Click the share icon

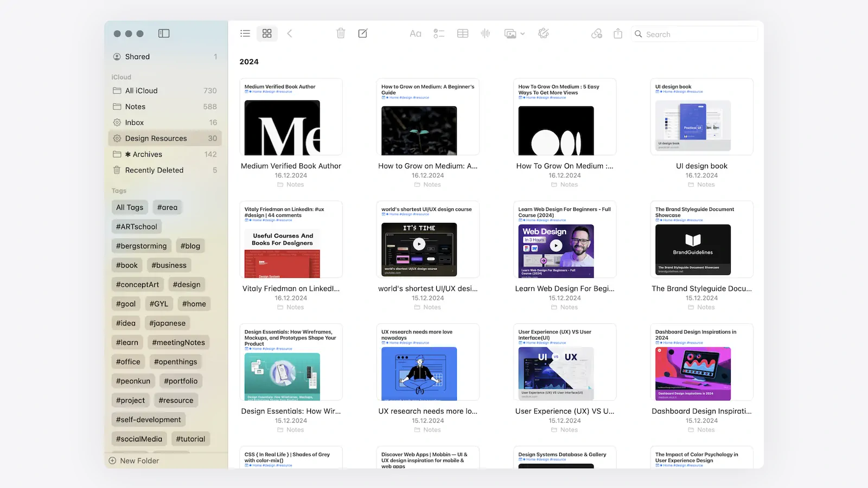pyautogui.click(x=618, y=34)
